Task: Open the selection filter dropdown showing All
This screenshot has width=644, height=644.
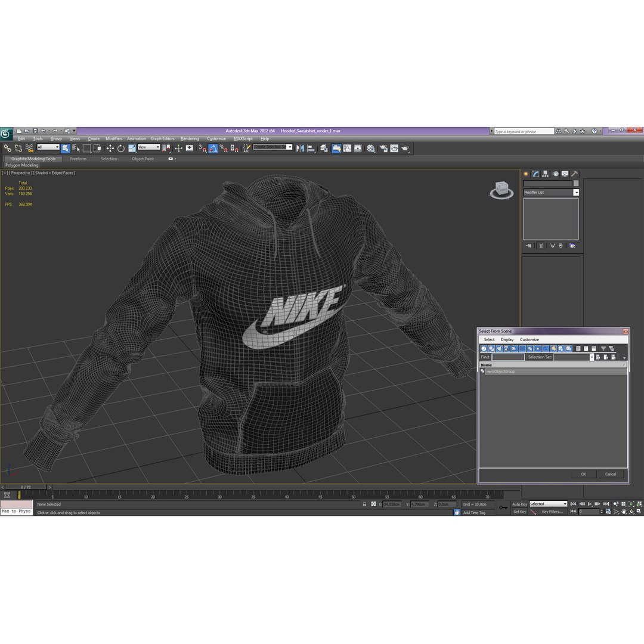Action: 48,147
